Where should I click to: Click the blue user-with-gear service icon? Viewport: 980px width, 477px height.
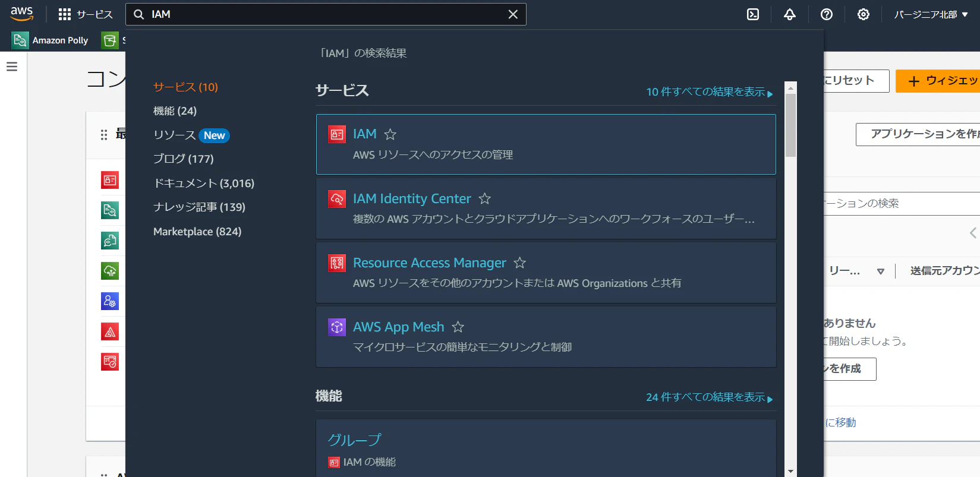click(x=110, y=301)
